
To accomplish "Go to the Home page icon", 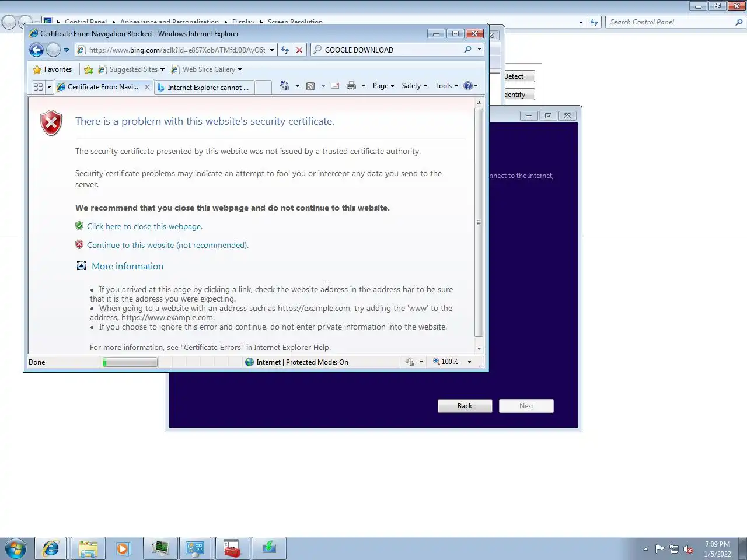I will [284, 86].
